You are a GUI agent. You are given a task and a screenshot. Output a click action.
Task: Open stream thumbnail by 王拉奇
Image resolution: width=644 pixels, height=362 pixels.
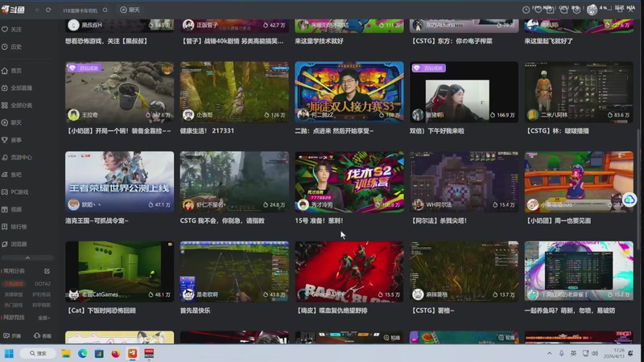[119, 92]
